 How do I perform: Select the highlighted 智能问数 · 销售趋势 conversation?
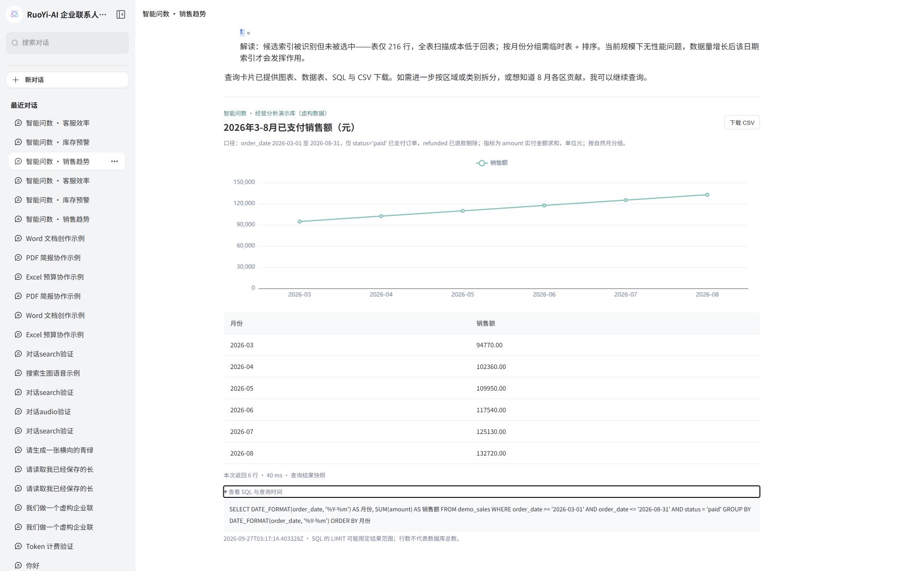(x=67, y=162)
